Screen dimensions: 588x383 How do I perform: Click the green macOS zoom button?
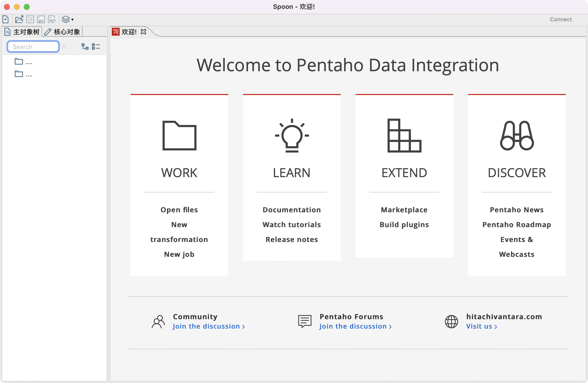pos(27,7)
